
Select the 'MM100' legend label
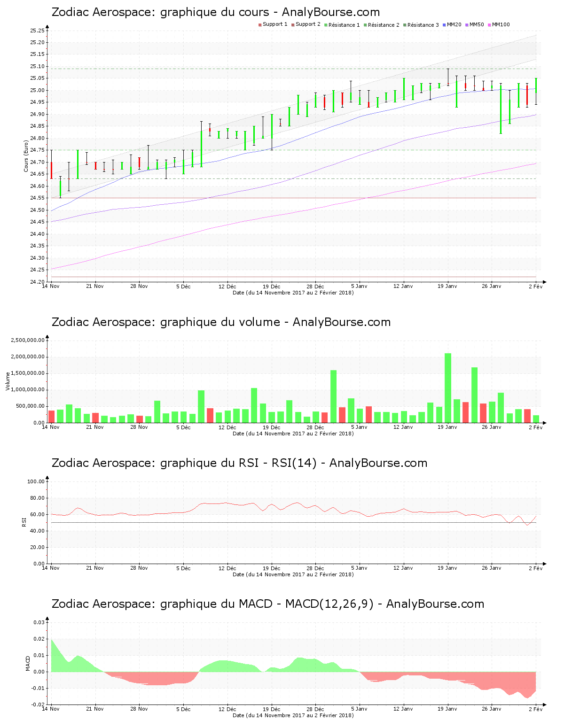coord(501,24)
